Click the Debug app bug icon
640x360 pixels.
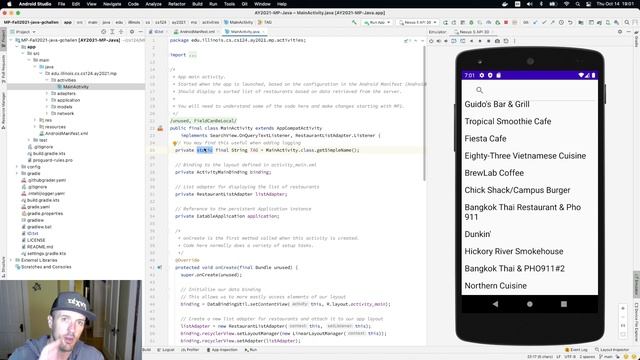point(471,22)
